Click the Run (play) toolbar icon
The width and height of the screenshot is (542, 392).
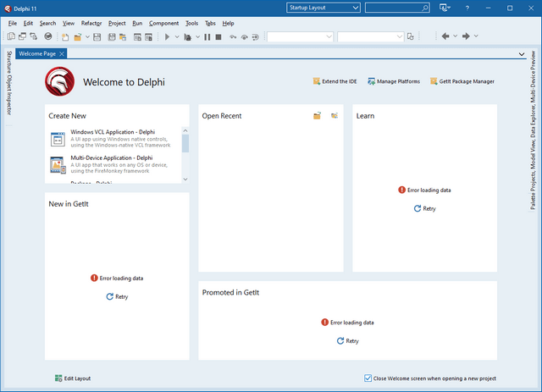click(x=168, y=37)
